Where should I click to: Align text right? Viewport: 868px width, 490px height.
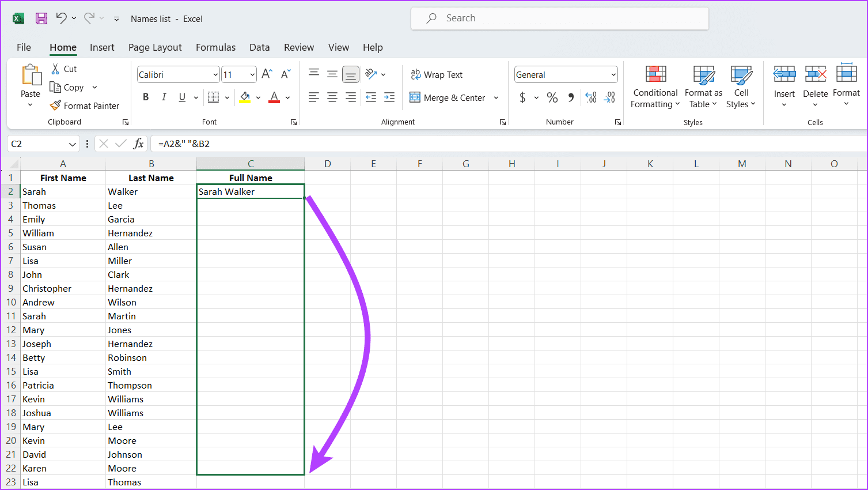click(351, 97)
